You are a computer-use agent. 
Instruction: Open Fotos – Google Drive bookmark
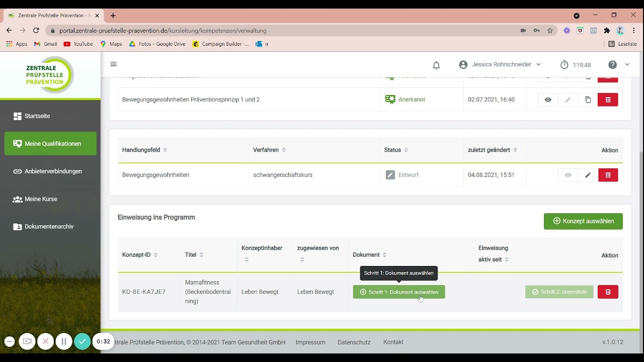pos(157,44)
